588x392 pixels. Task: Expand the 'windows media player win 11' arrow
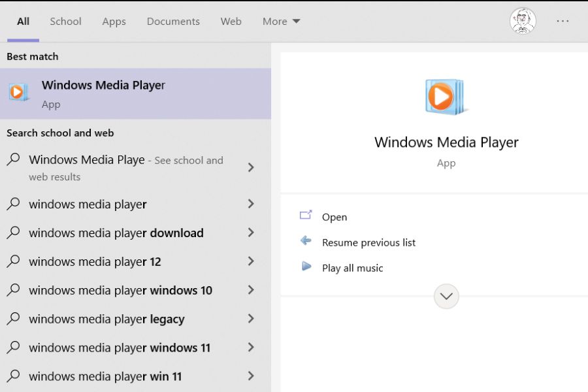[x=251, y=376]
